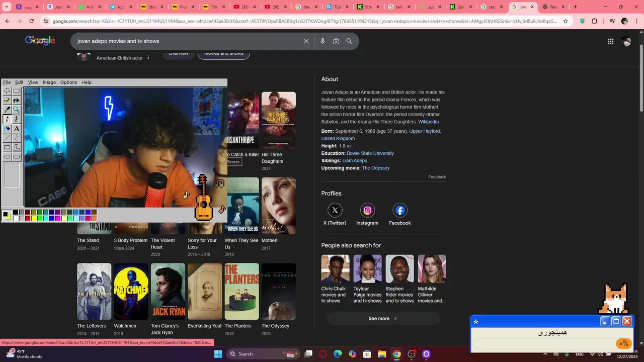This screenshot has height=362, width=644.
Task: Open The Odyssey upcoming movie link
Action: click(x=376, y=168)
